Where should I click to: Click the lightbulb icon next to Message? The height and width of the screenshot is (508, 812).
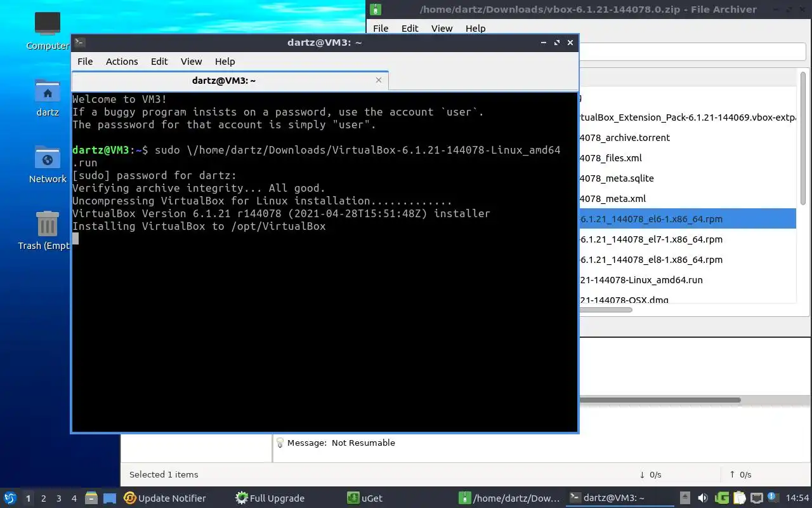(280, 443)
